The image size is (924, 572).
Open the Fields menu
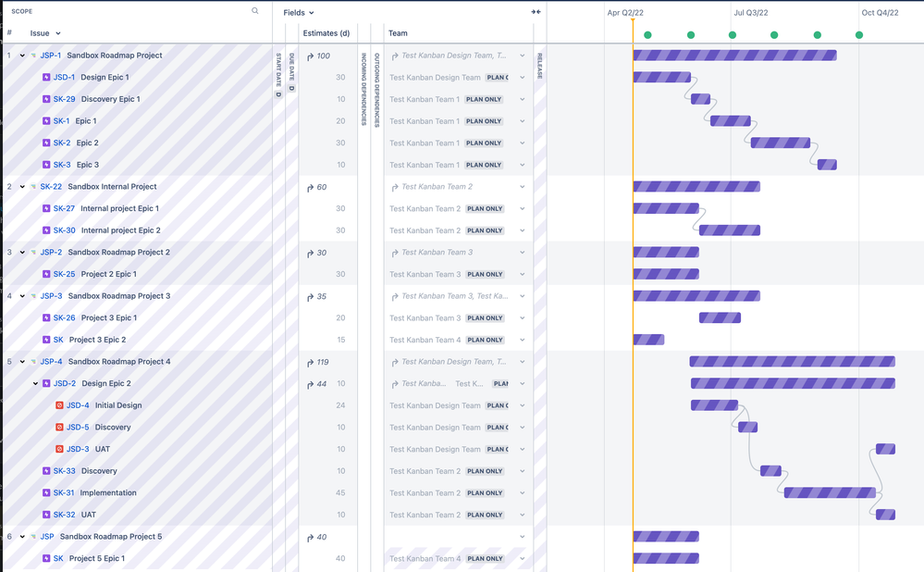click(295, 11)
